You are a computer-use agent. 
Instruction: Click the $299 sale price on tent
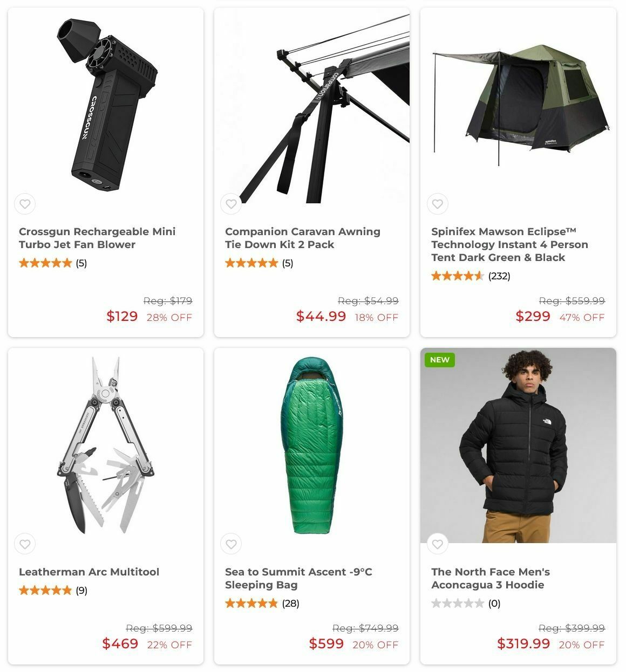pos(533,316)
